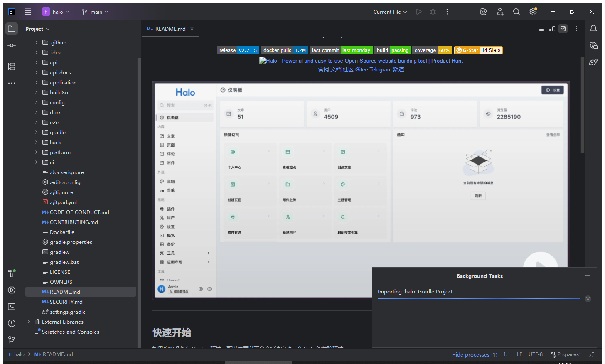The image size is (605, 364).
Task: Open Current File run configuration dropdown
Action: point(390,12)
